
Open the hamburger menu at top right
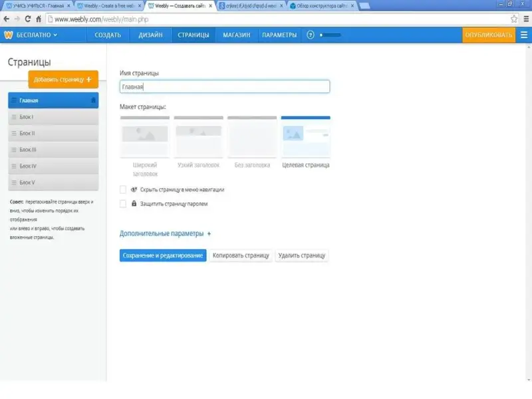click(524, 35)
